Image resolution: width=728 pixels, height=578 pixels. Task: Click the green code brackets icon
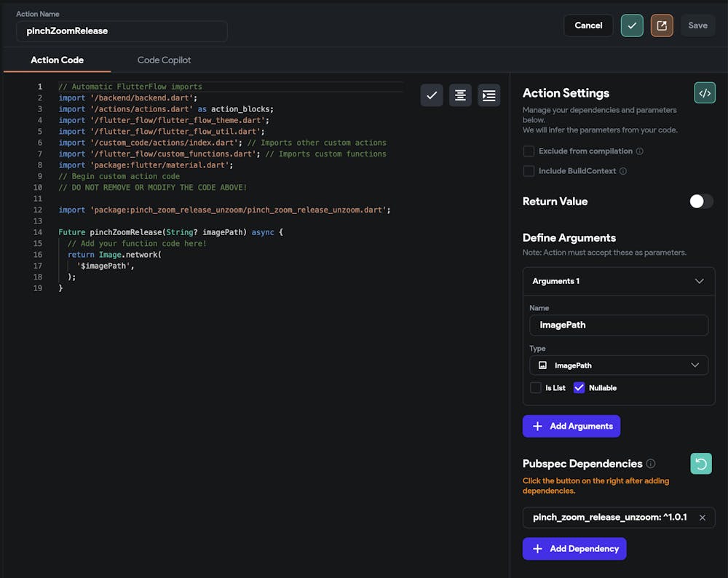[x=704, y=92]
